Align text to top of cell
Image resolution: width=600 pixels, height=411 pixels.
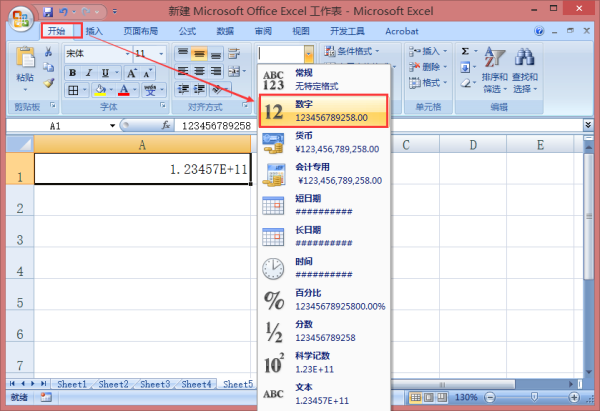(183, 53)
